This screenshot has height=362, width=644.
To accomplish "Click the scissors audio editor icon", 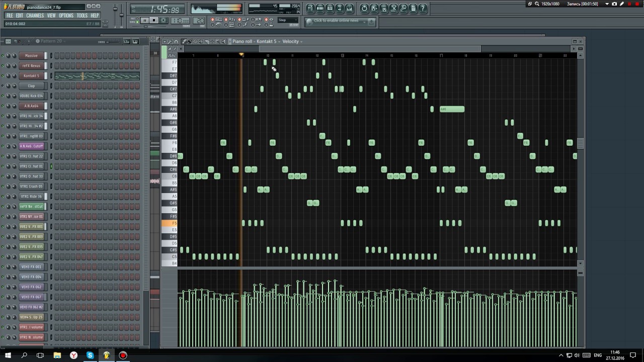I will [393, 9].
